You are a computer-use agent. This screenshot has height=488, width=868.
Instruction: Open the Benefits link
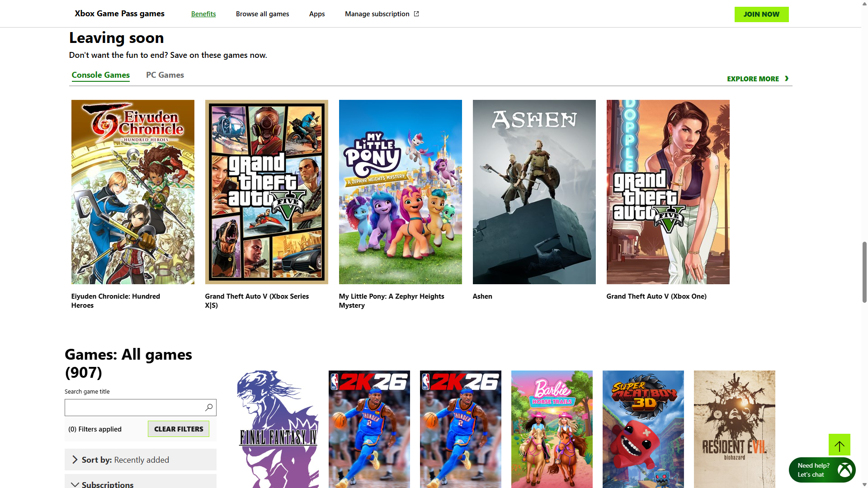203,14
